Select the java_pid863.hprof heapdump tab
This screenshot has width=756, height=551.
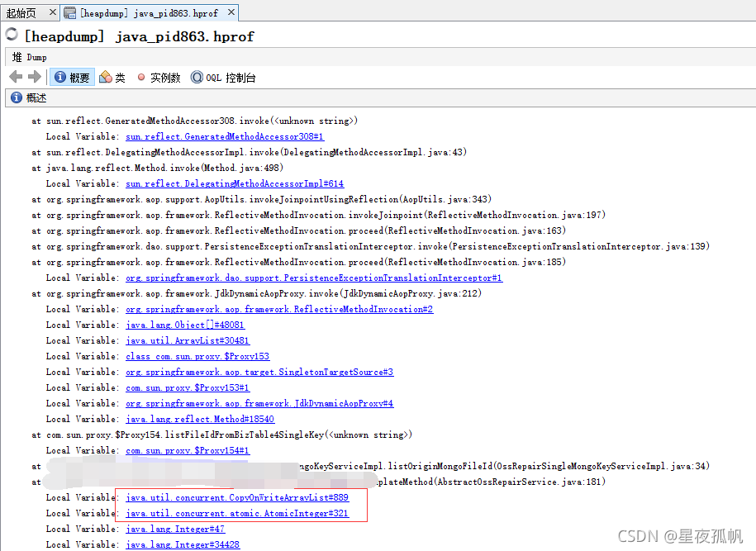coord(149,12)
